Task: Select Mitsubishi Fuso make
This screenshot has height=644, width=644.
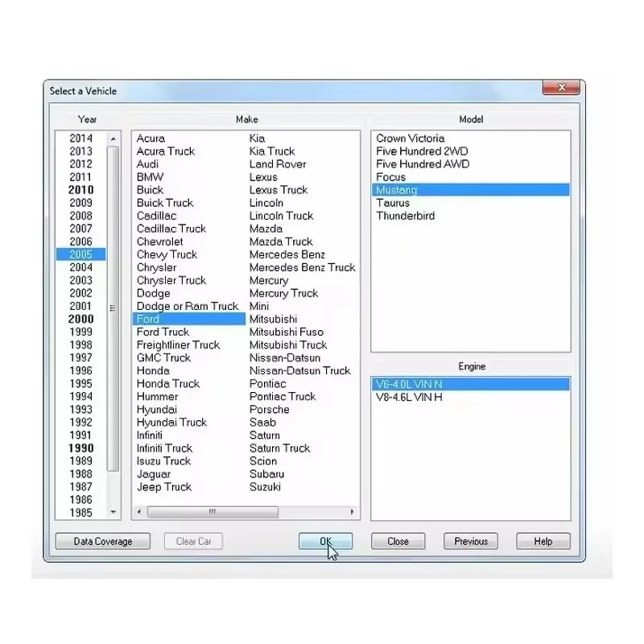Action: click(x=287, y=332)
